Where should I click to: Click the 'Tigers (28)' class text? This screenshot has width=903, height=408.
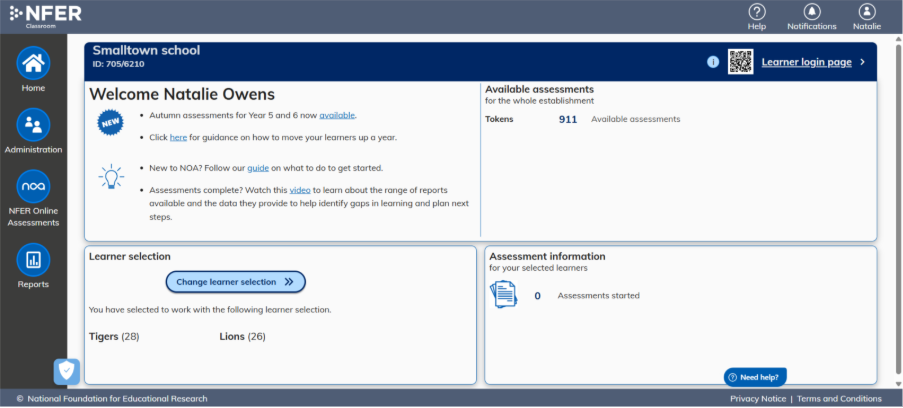114,337
